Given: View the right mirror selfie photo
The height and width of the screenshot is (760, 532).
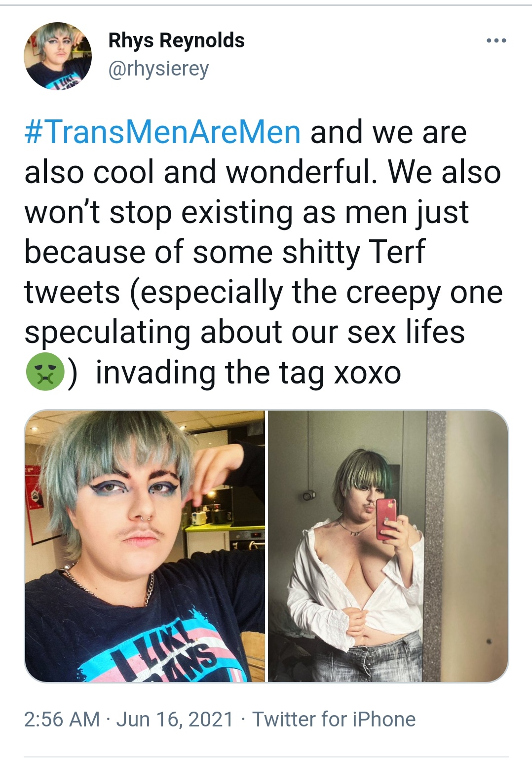Looking at the screenshot, I should [388, 546].
